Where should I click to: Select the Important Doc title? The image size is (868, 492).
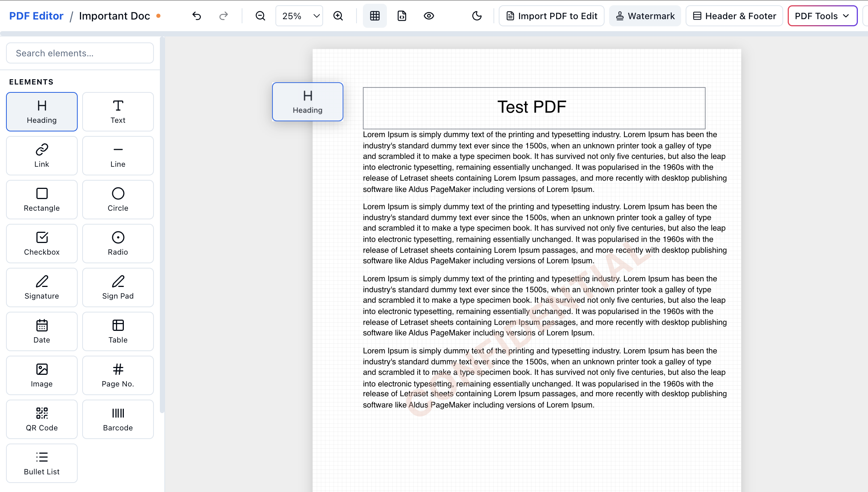(x=114, y=15)
